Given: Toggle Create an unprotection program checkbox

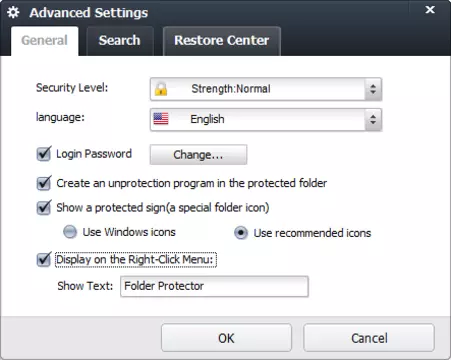Looking at the screenshot, I should pos(44,183).
